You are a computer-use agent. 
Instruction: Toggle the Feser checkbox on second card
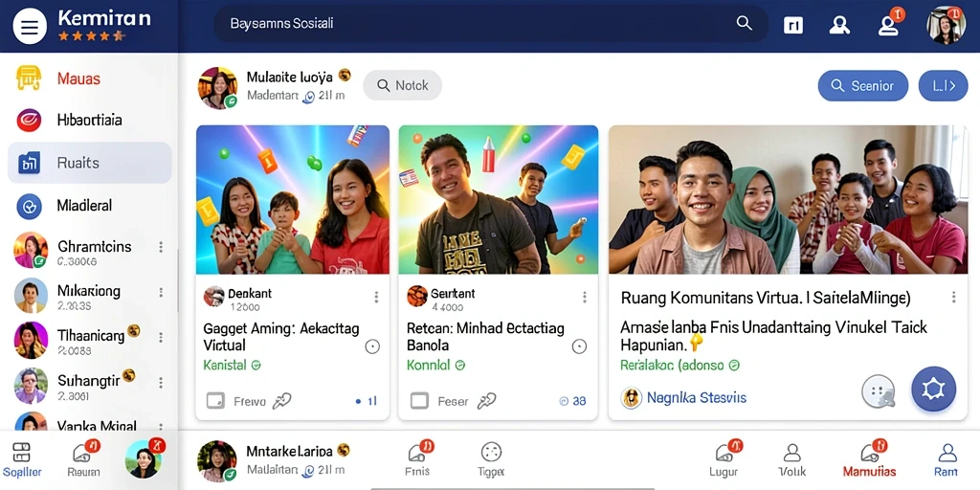tap(419, 401)
